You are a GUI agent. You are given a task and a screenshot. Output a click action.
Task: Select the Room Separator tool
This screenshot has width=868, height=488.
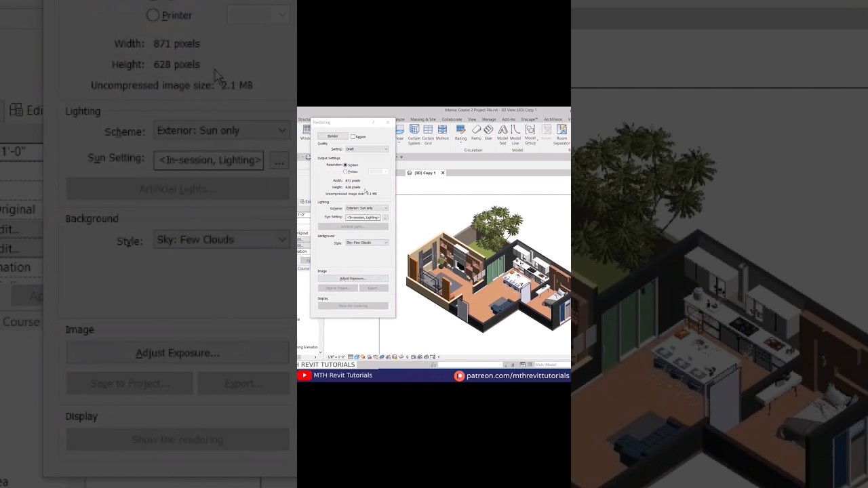pyautogui.click(x=561, y=135)
